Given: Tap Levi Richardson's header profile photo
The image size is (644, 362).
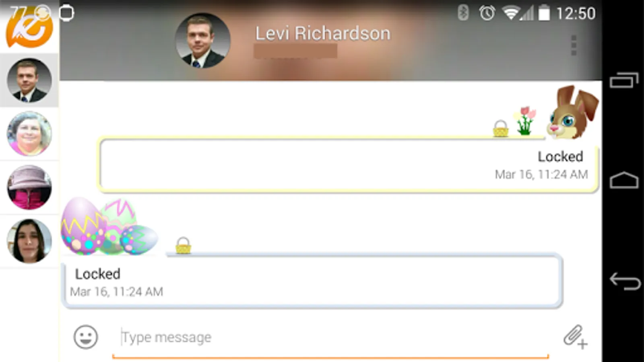Looking at the screenshot, I should [x=203, y=40].
